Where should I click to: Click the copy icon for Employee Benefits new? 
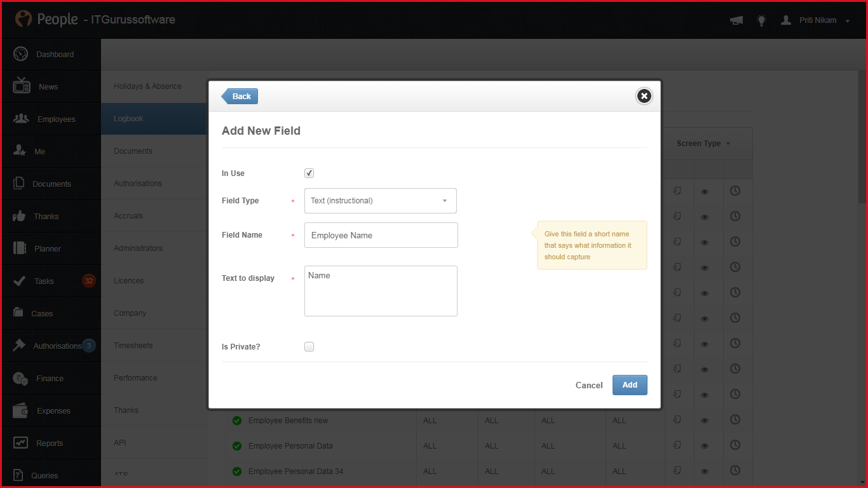click(677, 419)
